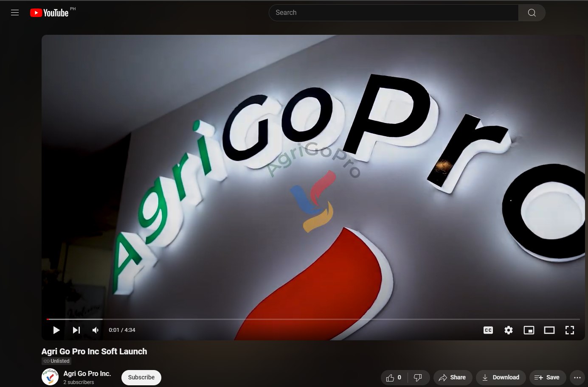Click the 0:01 / 4:34 time display

click(122, 330)
